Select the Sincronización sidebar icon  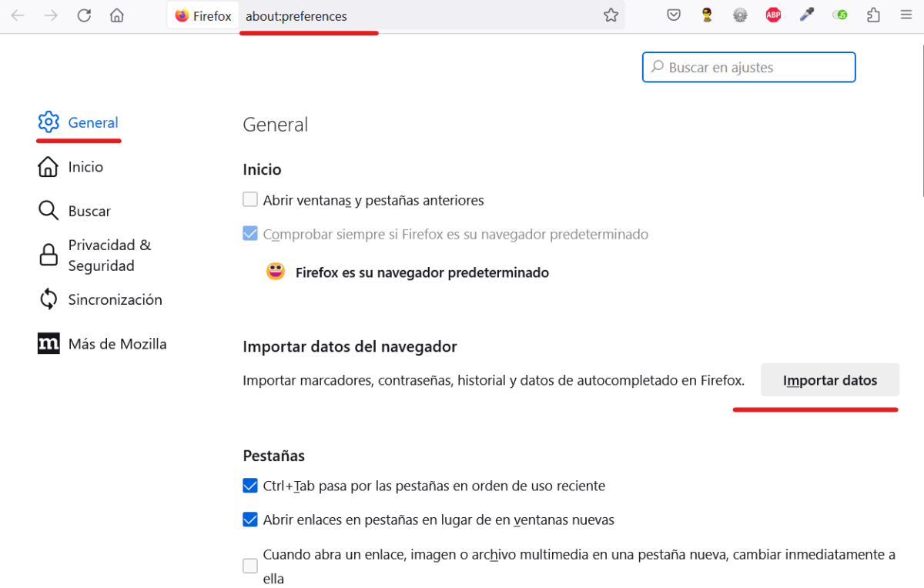click(x=48, y=299)
